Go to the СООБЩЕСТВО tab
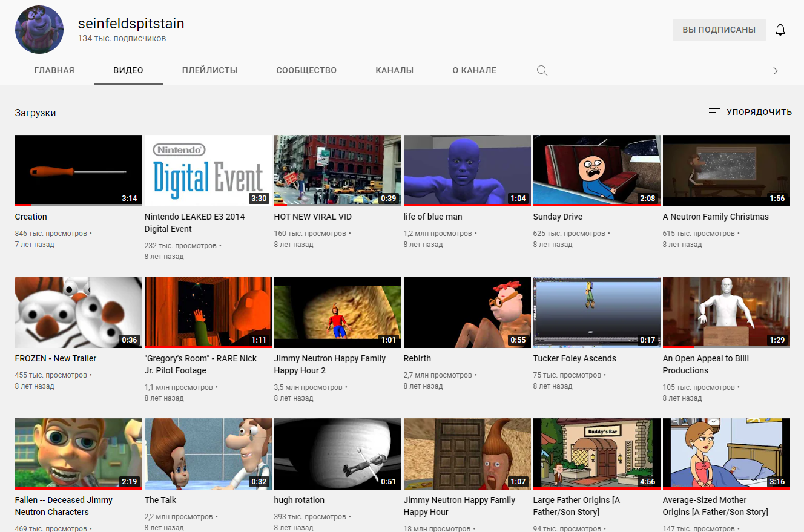Viewport: 804px width, 532px height. [x=306, y=70]
